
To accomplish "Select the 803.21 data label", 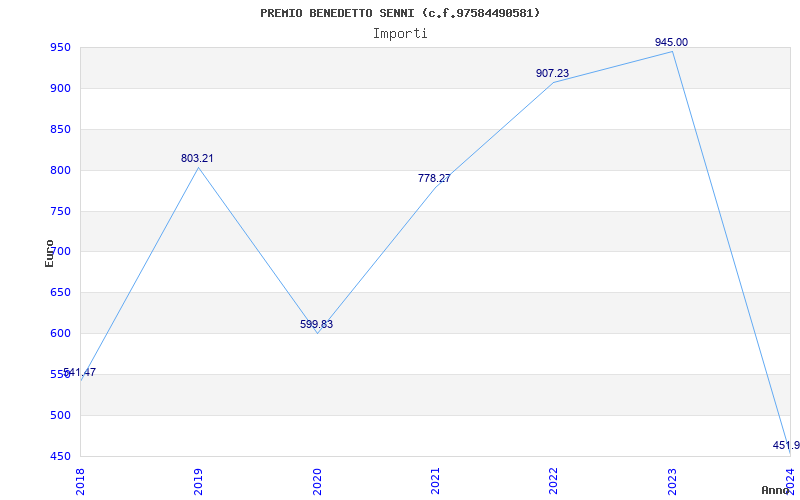I will [x=197, y=159].
